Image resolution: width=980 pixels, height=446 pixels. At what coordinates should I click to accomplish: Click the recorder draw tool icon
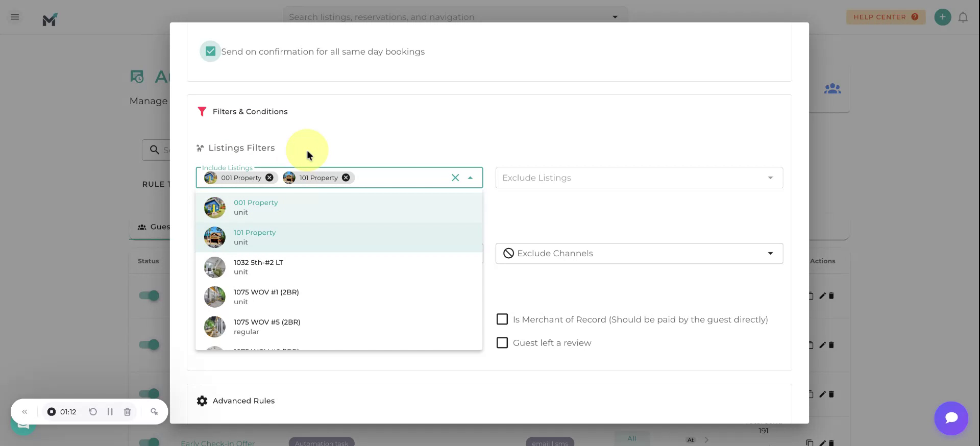click(154, 412)
